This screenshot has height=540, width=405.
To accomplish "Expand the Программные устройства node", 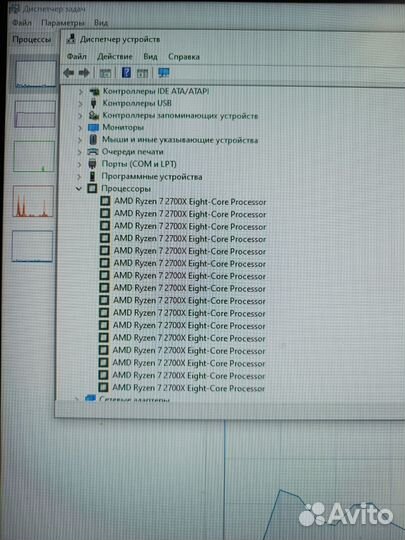I will point(79,177).
